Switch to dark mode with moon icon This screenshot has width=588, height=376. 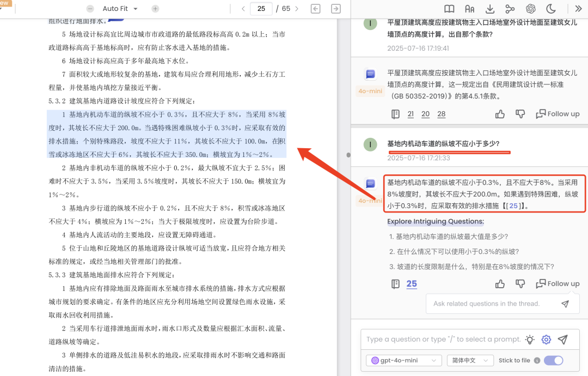pos(550,9)
